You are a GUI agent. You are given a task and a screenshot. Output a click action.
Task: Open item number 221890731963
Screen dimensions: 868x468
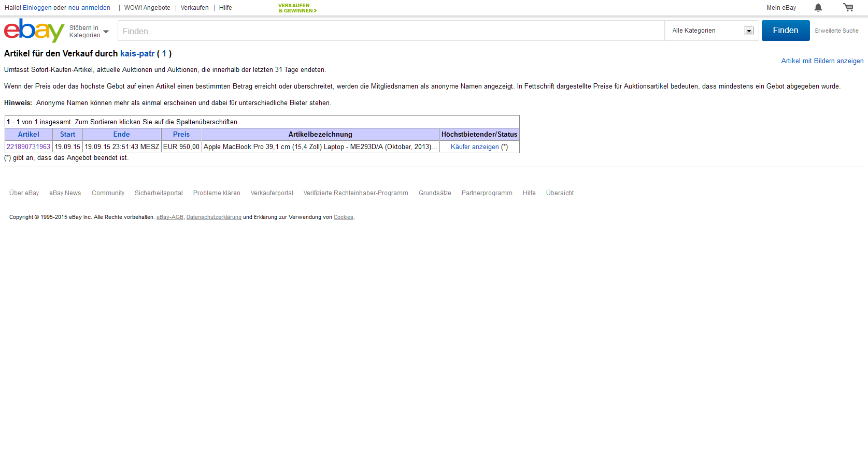tap(29, 147)
